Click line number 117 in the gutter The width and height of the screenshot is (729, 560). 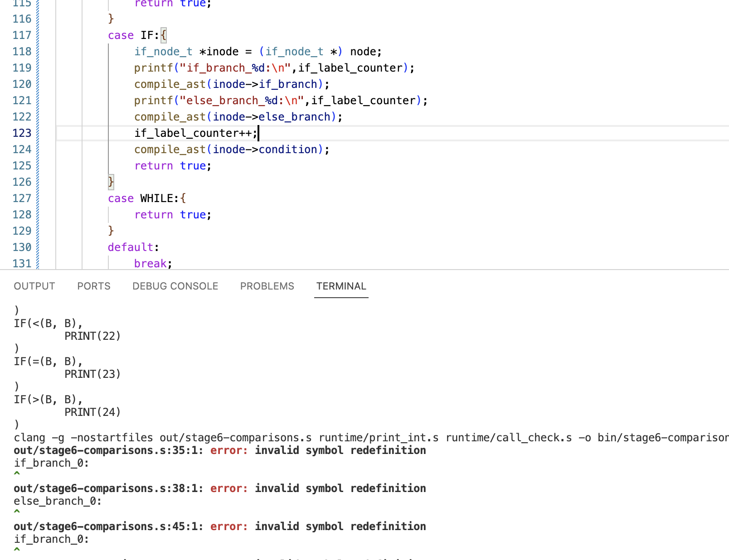click(22, 35)
